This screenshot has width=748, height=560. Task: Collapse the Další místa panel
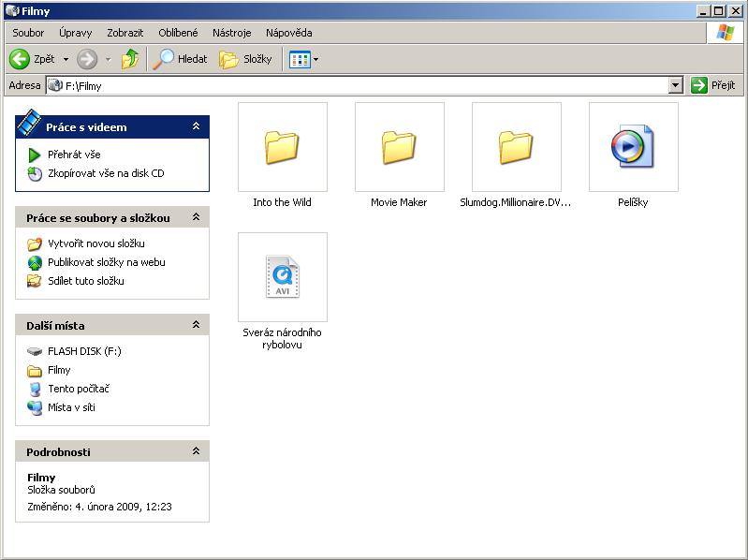pyautogui.click(x=196, y=325)
